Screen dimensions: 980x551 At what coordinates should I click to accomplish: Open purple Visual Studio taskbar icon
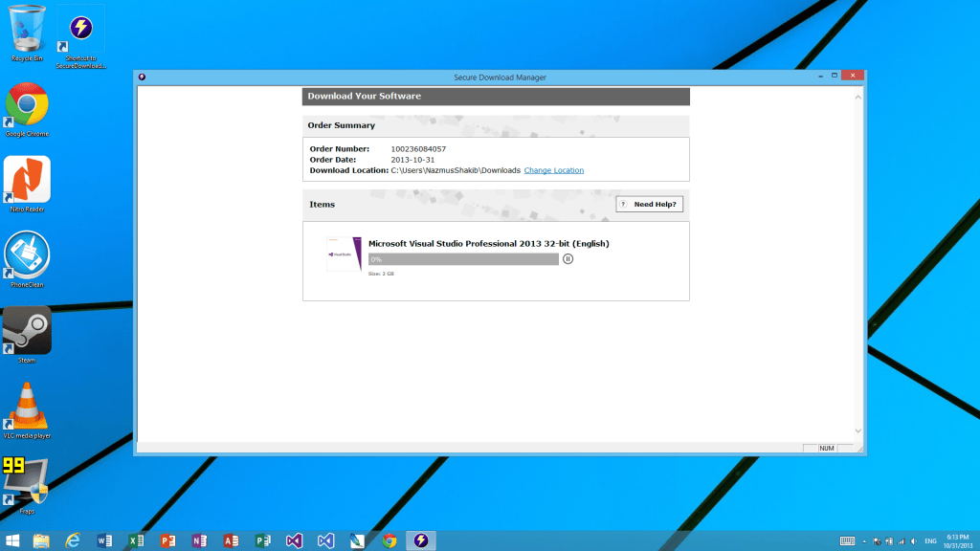tap(294, 540)
